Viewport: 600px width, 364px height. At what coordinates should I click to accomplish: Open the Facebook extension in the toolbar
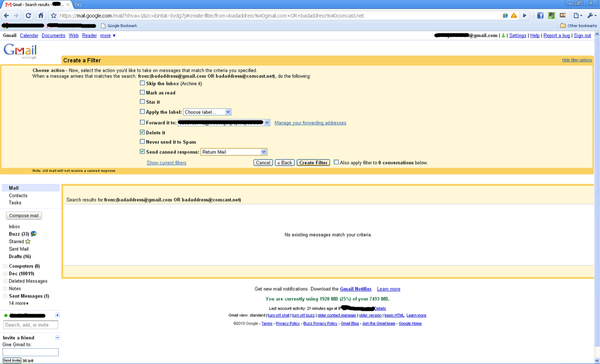(540, 16)
